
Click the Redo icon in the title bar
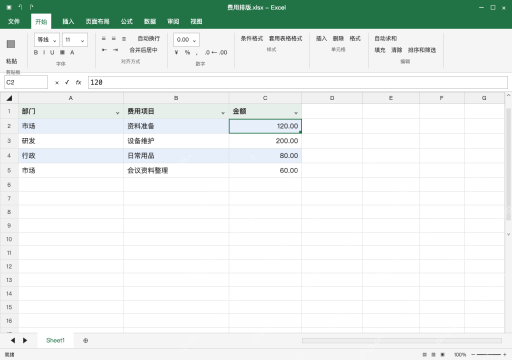[31, 7]
